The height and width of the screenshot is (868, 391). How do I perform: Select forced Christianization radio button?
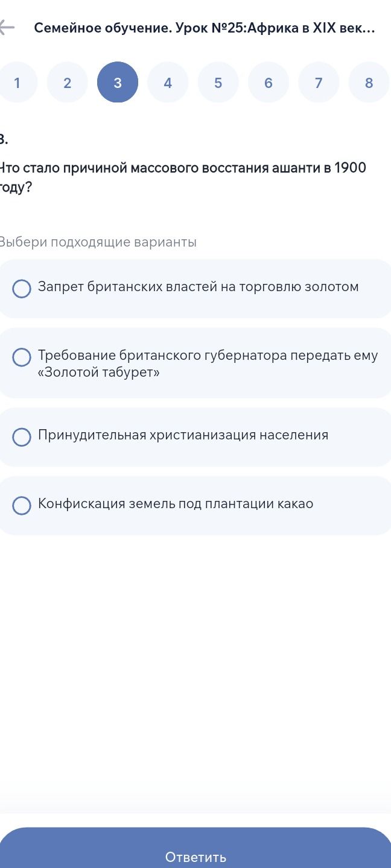[22, 437]
